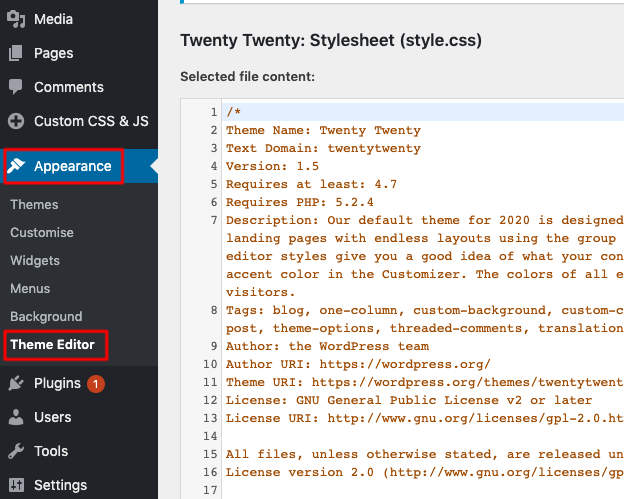
Task: Click the 'Selected file content:' label
Action: [x=248, y=76]
